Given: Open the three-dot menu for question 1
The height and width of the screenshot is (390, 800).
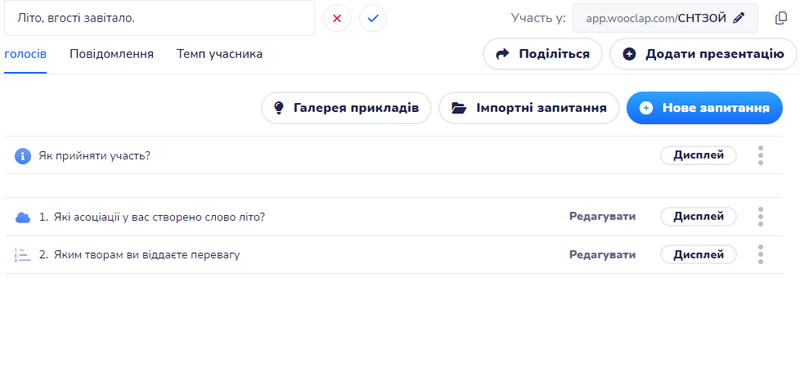Looking at the screenshot, I should tap(760, 216).
